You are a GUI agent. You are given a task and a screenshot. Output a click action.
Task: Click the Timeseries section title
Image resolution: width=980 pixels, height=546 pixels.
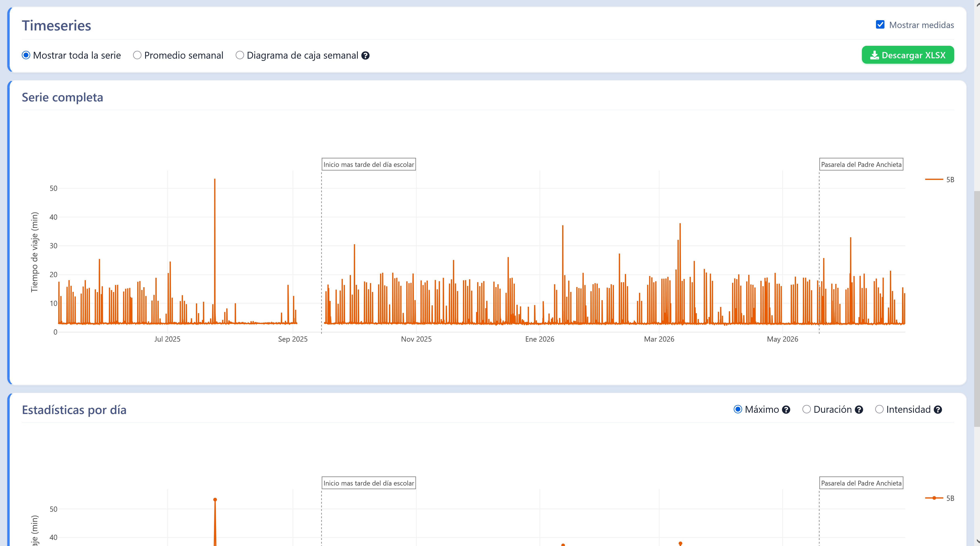point(56,25)
